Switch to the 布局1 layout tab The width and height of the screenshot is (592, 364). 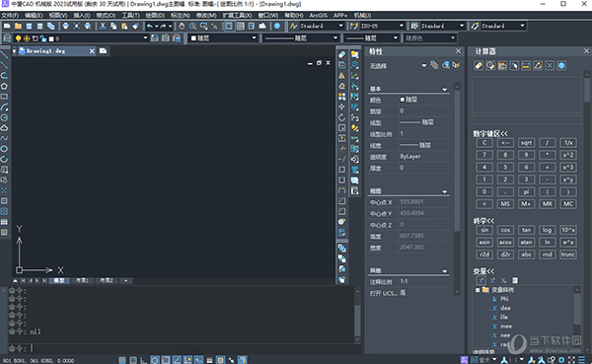(82, 280)
